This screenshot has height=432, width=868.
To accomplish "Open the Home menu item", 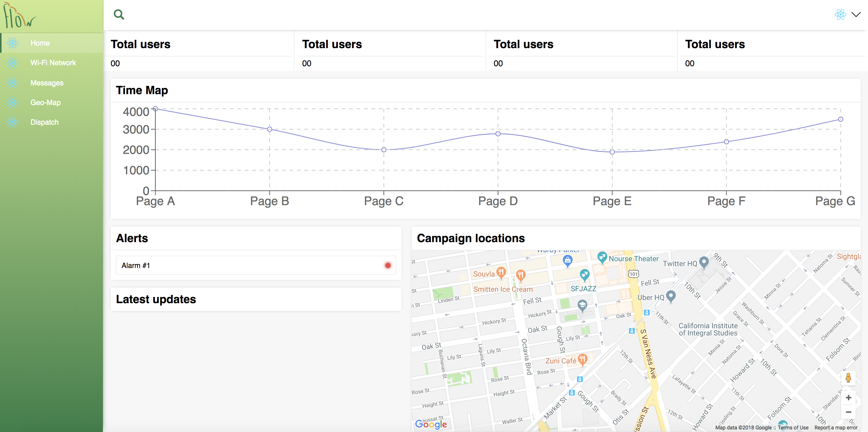I will (x=40, y=43).
